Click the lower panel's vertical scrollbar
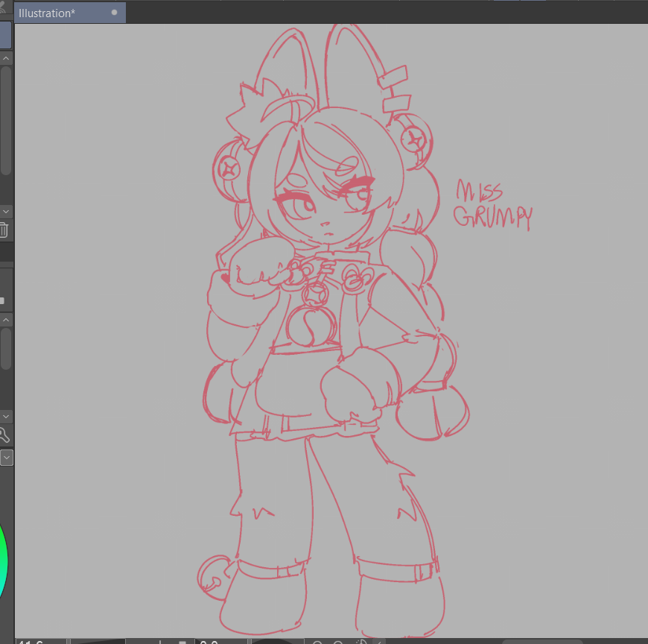 click(6, 348)
